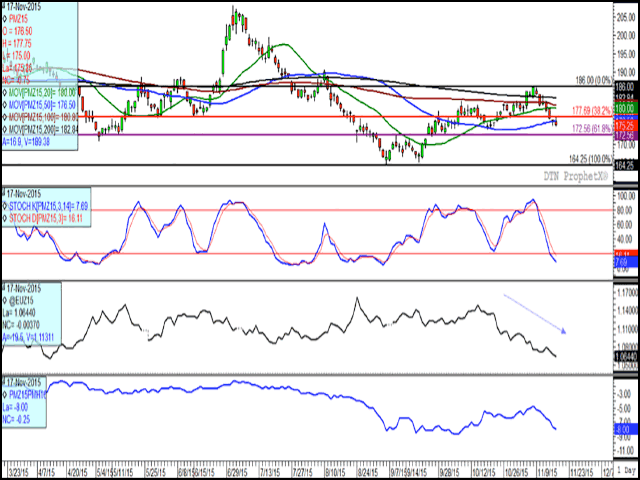Click the black 1.06440 euro price tag
Image resolution: width=640 pixels, height=480 pixels.
coord(627,356)
